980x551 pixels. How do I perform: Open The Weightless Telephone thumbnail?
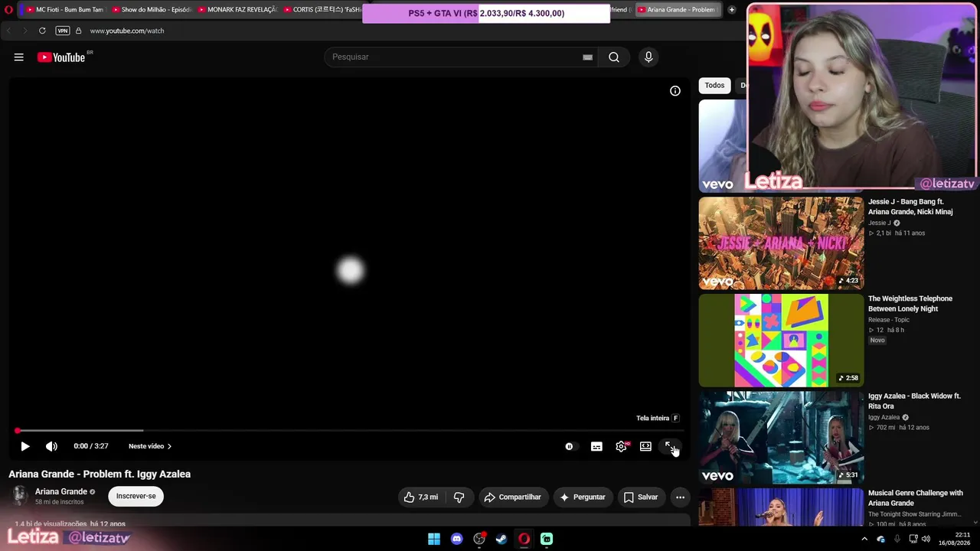781,341
